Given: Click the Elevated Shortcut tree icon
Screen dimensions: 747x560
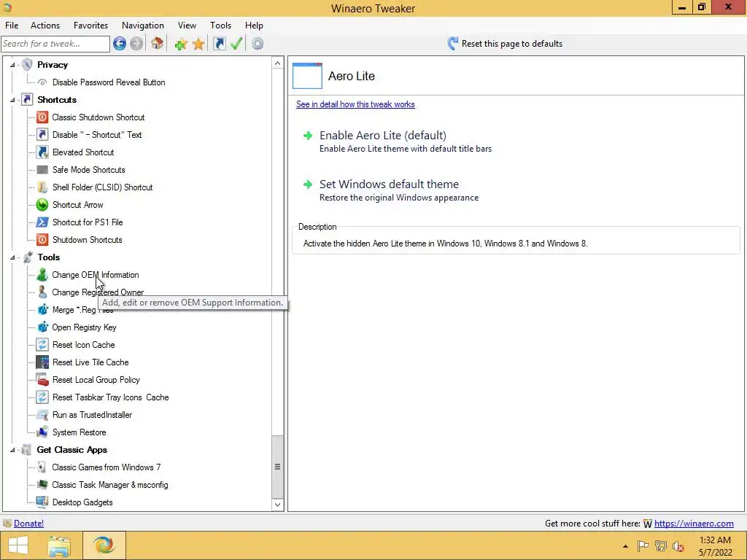Looking at the screenshot, I should [42, 152].
